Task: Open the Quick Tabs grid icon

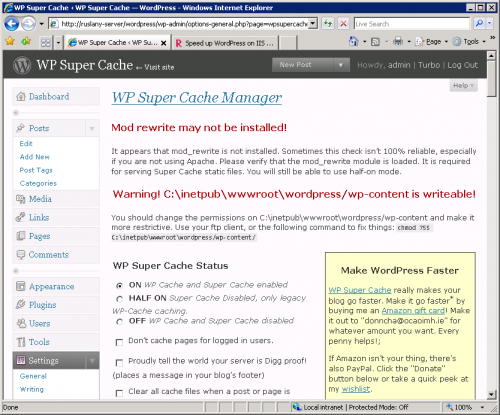Action: pos(46,43)
